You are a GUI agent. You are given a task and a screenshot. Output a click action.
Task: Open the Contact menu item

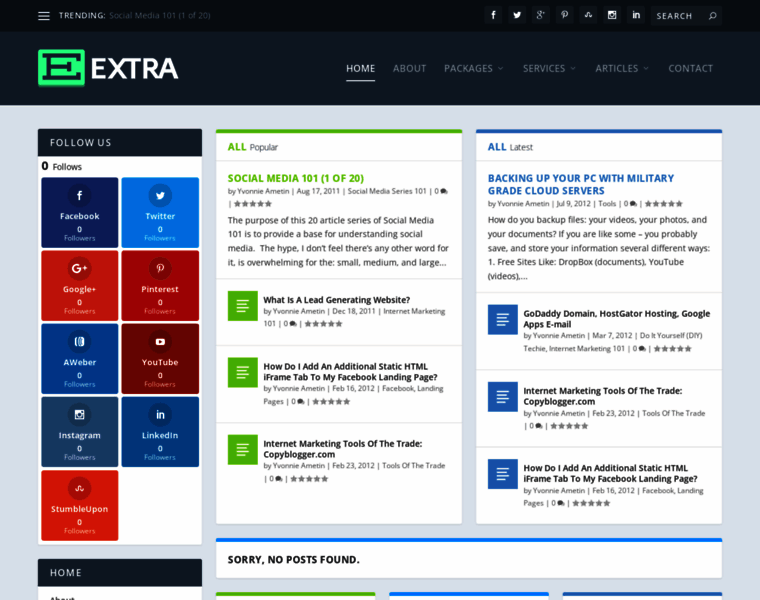pyautogui.click(x=690, y=68)
